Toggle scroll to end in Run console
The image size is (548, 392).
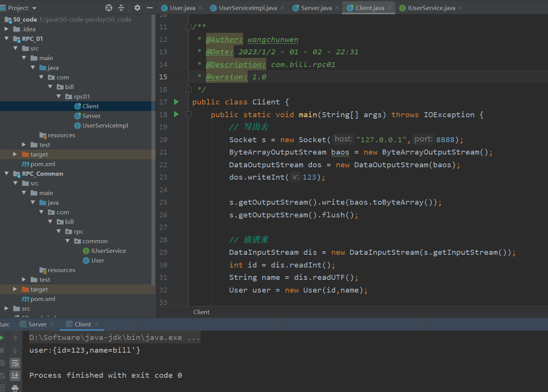pyautogui.click(x=15, y=375)
